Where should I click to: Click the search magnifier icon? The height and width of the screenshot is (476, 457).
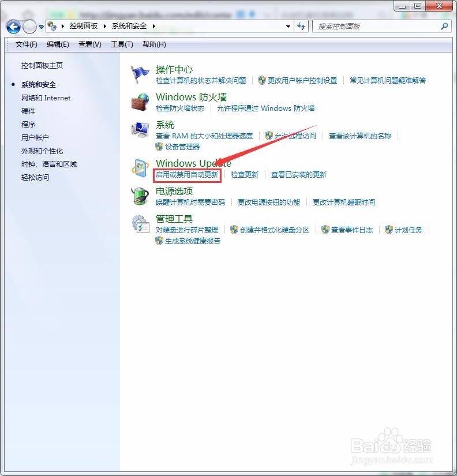444,27
